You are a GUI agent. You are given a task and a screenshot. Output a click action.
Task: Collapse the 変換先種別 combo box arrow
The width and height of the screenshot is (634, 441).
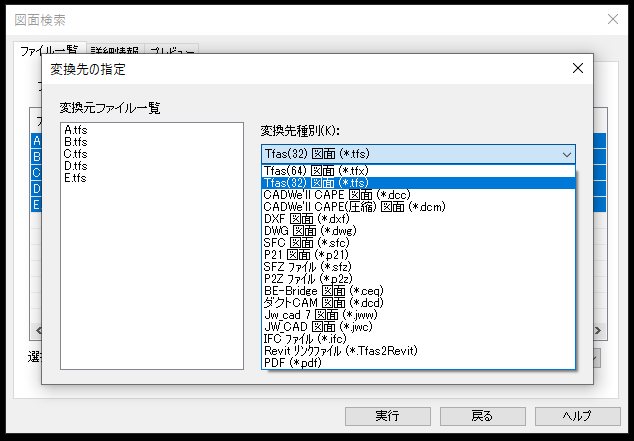pyautogui.click(x=567, y=154)
